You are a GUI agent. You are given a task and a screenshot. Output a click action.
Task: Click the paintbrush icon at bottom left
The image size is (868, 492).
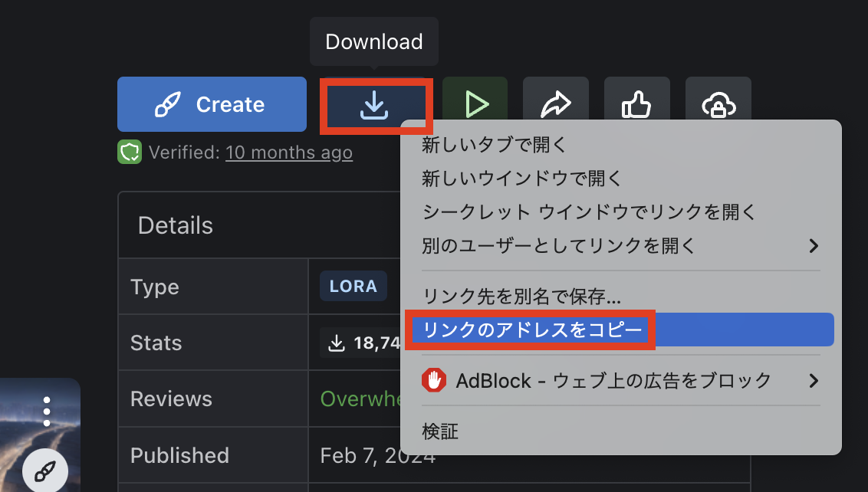coord(45,470)
